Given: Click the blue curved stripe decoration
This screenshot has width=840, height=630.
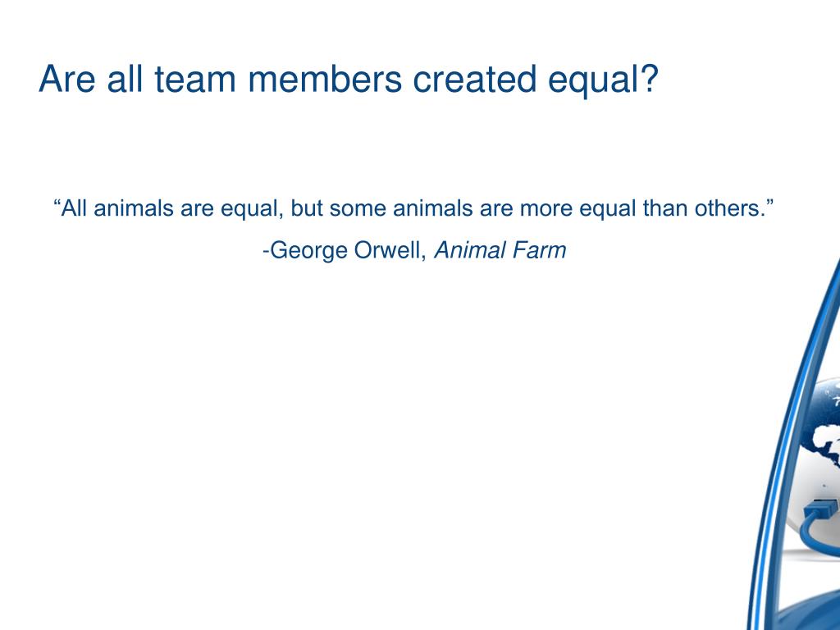Looking at the screenshot, I should point(793,445).
